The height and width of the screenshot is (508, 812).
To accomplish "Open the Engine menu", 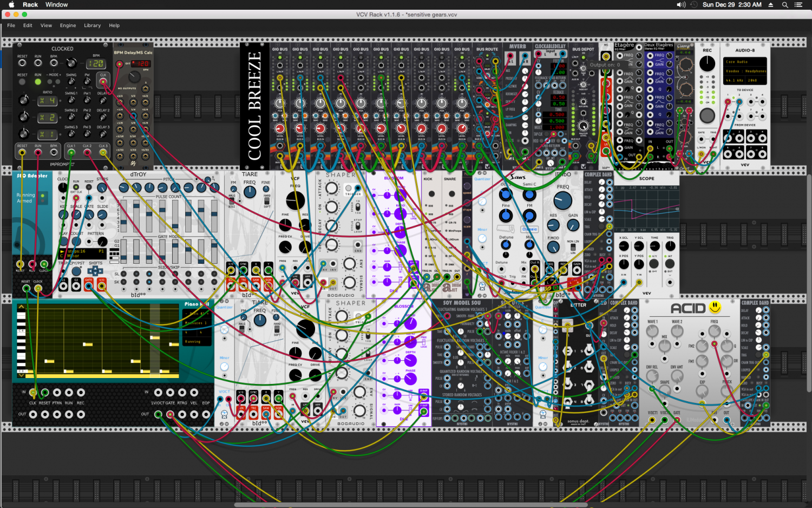I will point(68,25).
